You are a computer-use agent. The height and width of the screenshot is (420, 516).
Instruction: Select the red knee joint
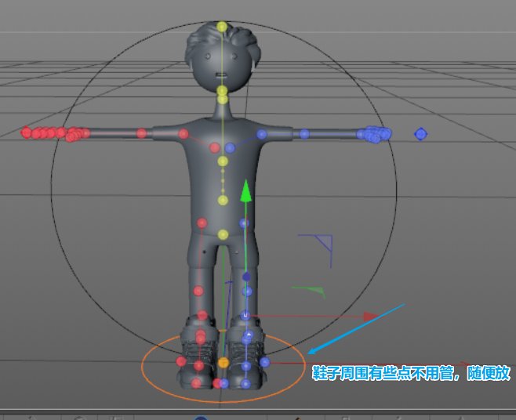(x=198, y=291)
